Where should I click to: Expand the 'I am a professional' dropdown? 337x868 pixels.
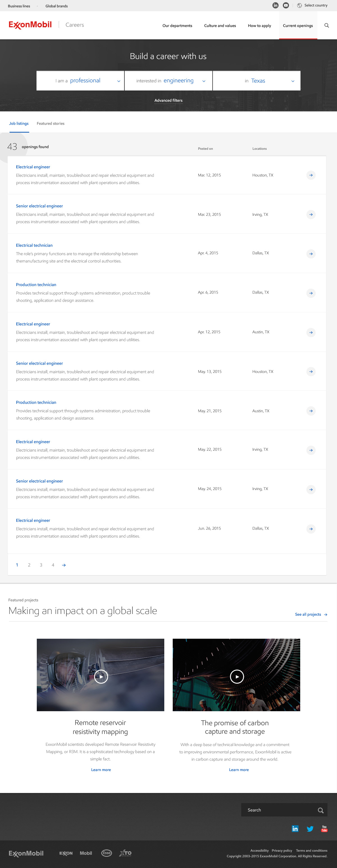pos(81,81)
